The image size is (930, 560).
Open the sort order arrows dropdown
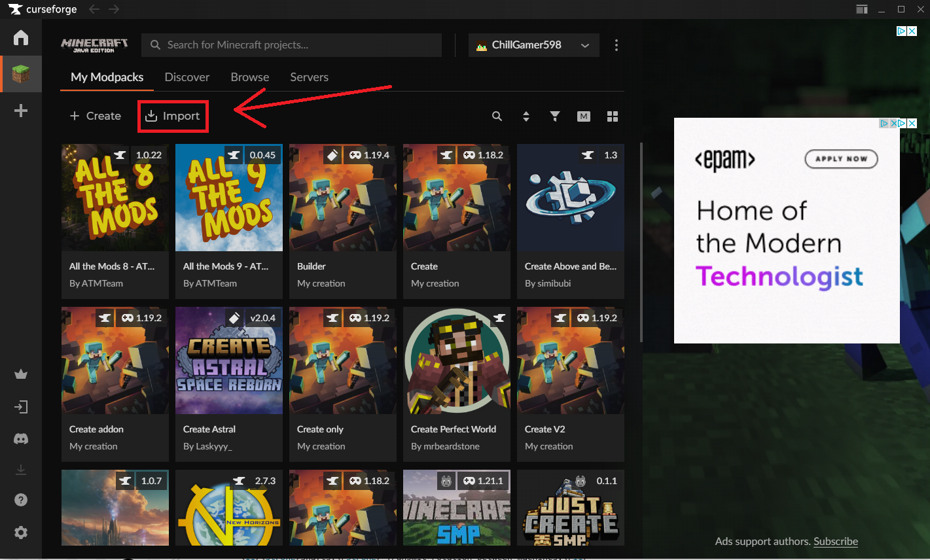[x=526, y=116]
